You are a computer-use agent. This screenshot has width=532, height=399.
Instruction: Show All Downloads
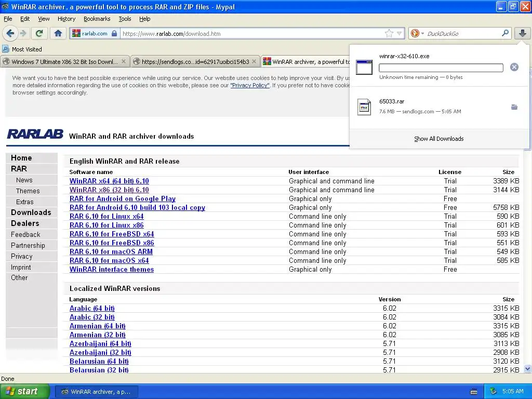coord(438,139)
